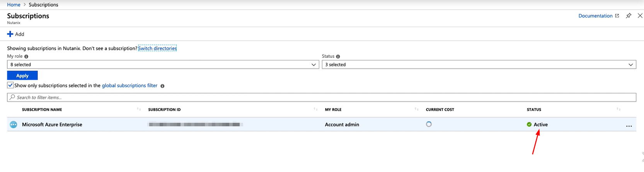The width and height of the screenshot is (644, 172).
Task: Click the external link icon beside Documentation
Action: (617, 16)
